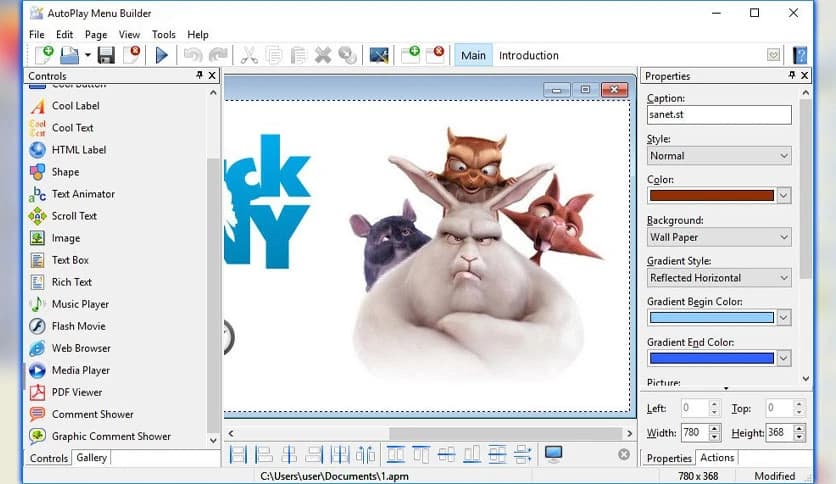The image size is (836, 484).
Task: Click the Delete X icon in toolbar
Action: coord(323,55)
